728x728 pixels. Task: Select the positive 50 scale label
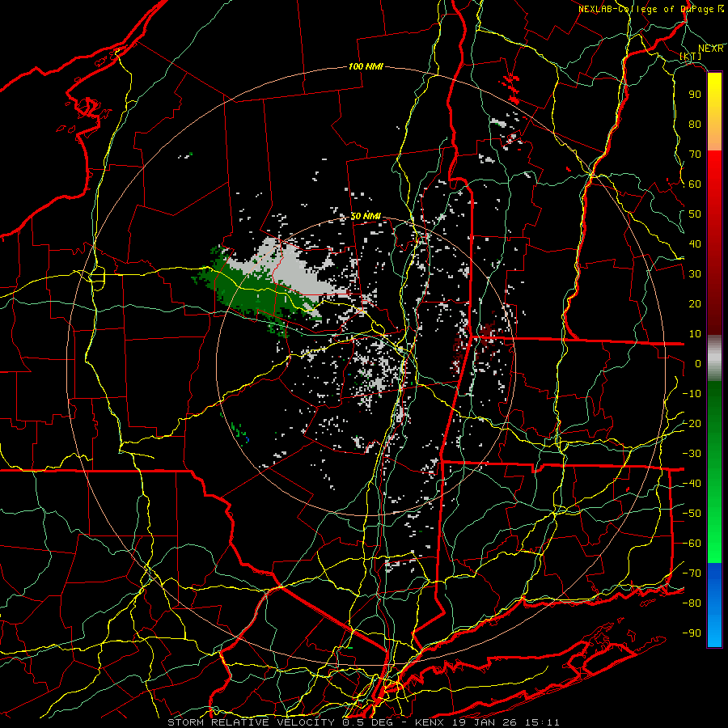point(695,214)
